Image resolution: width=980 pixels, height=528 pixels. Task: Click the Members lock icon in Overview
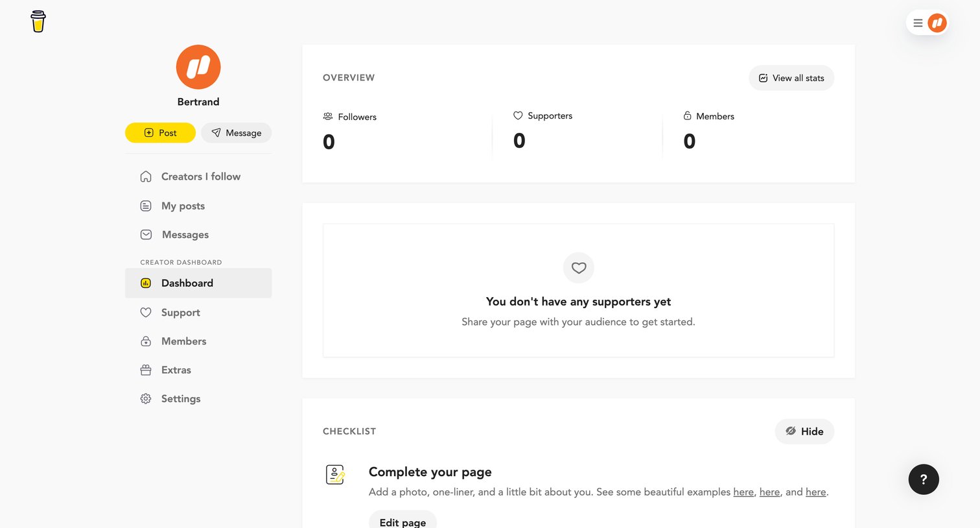click(687, 116)
